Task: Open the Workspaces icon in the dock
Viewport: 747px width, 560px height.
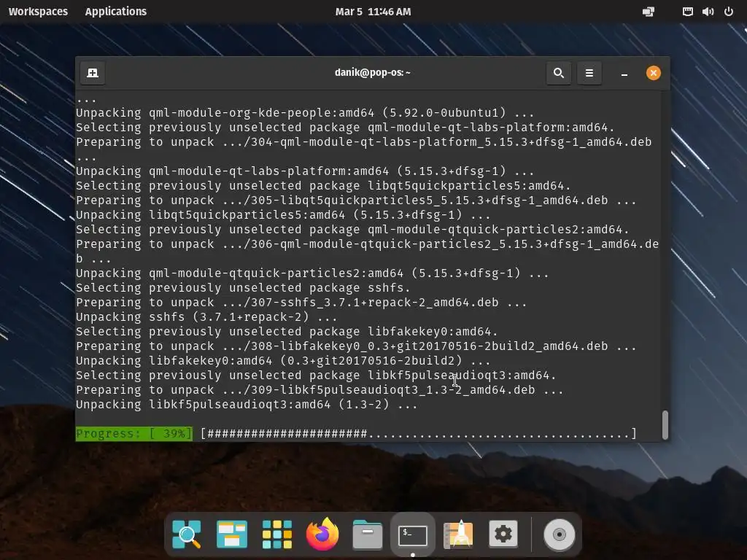Action: coord(231,534)
